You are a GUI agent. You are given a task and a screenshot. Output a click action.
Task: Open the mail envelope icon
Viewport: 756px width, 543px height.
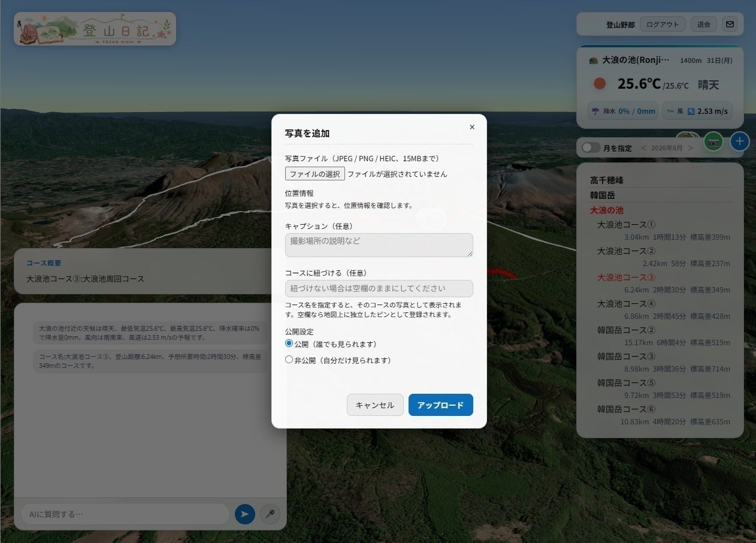coord(730,25)
